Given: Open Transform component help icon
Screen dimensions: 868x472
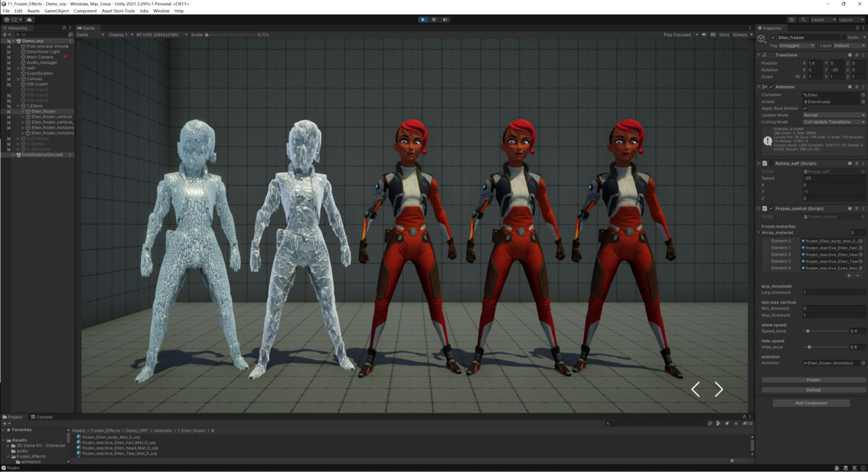Looking at the screenshot, I should [849, 55].
